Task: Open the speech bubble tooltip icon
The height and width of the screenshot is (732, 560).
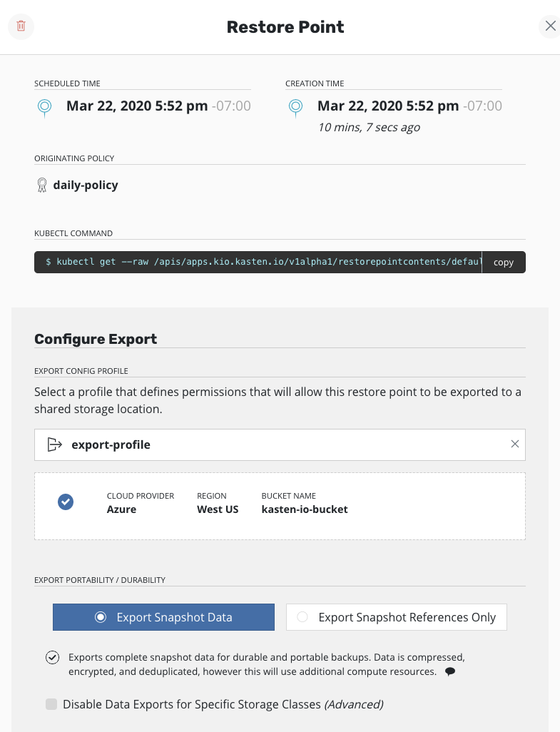Action: 450,671
